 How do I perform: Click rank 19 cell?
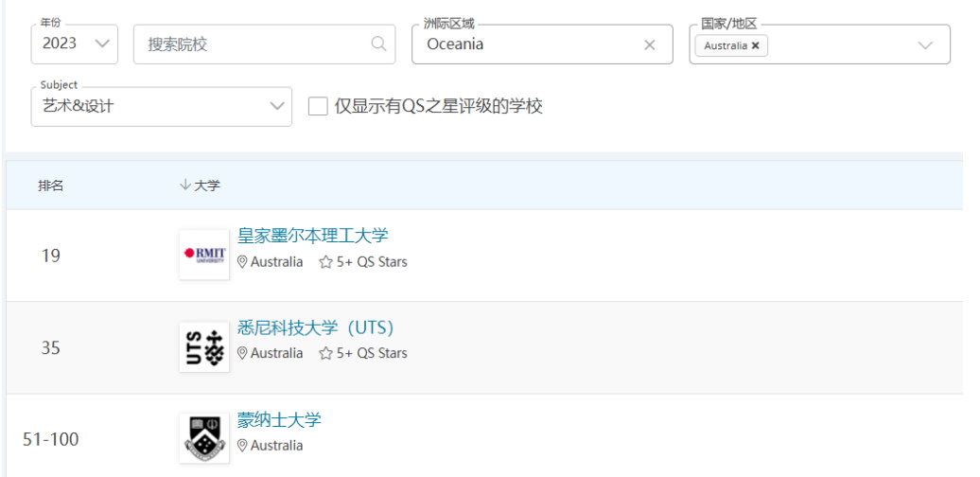tap(51, 256)
